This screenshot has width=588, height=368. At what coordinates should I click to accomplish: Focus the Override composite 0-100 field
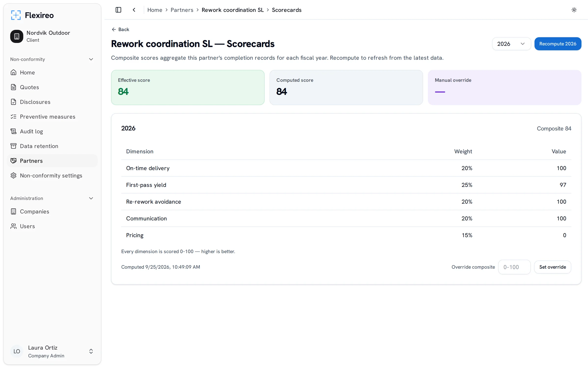514,267
